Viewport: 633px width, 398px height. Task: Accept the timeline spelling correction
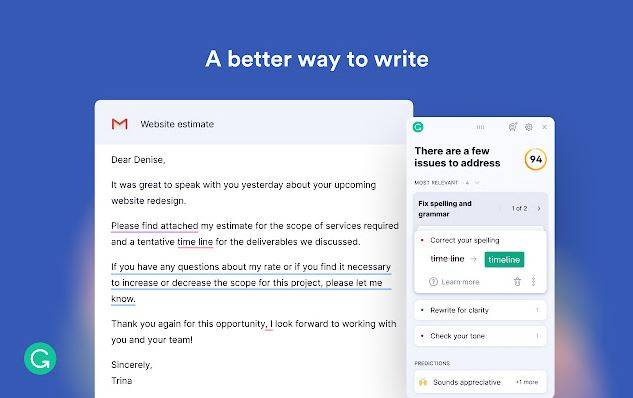coord(504,260)
